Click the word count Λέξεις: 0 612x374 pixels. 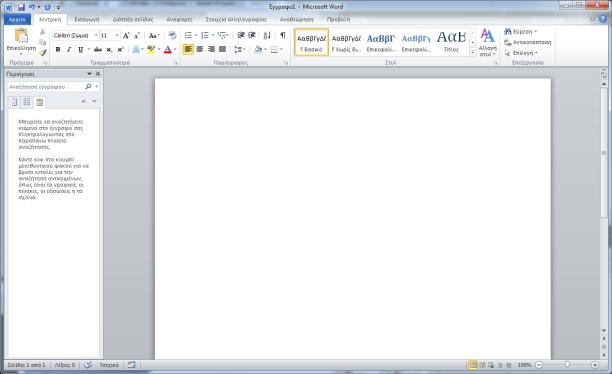pos(65,365)
